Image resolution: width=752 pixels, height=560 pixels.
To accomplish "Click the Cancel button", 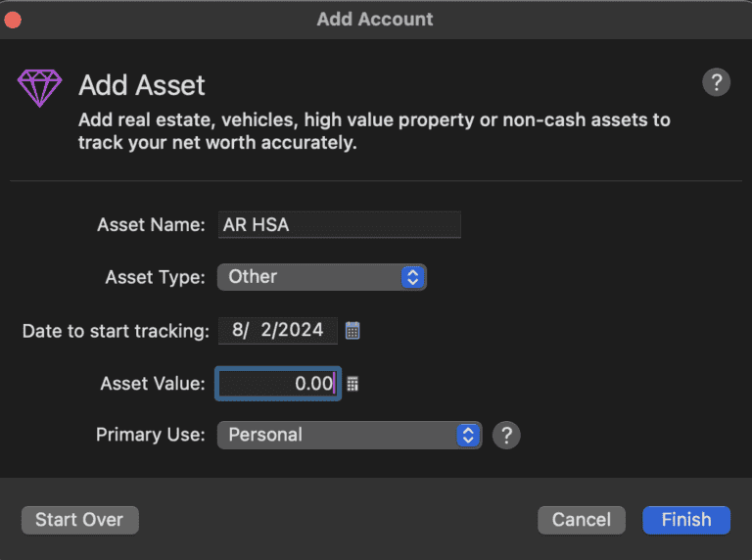I will pyautogui.click(x=582, y=520).
